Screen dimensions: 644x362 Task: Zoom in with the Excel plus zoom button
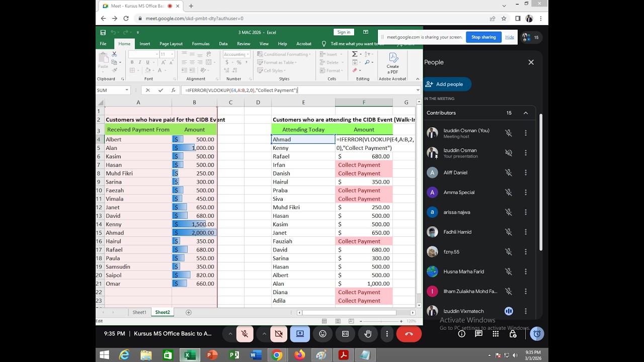point(401,321)
